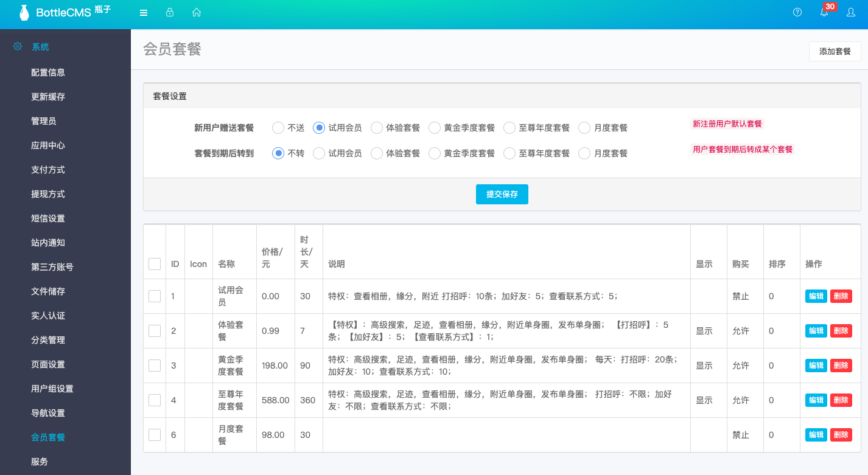Screen dimensions: 868x475
Task: Open notifications bell with 30 badge
Action: (x=825, y=12)
